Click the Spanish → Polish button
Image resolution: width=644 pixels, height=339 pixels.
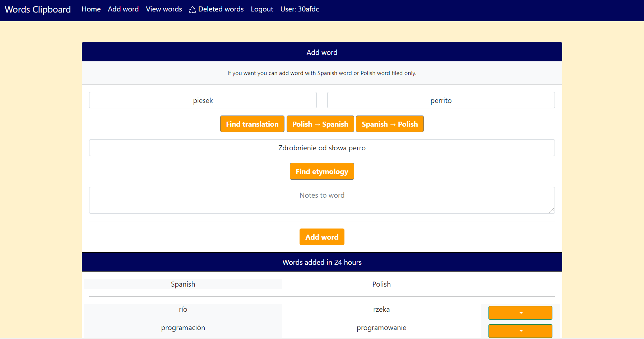[x=390, y=124]
